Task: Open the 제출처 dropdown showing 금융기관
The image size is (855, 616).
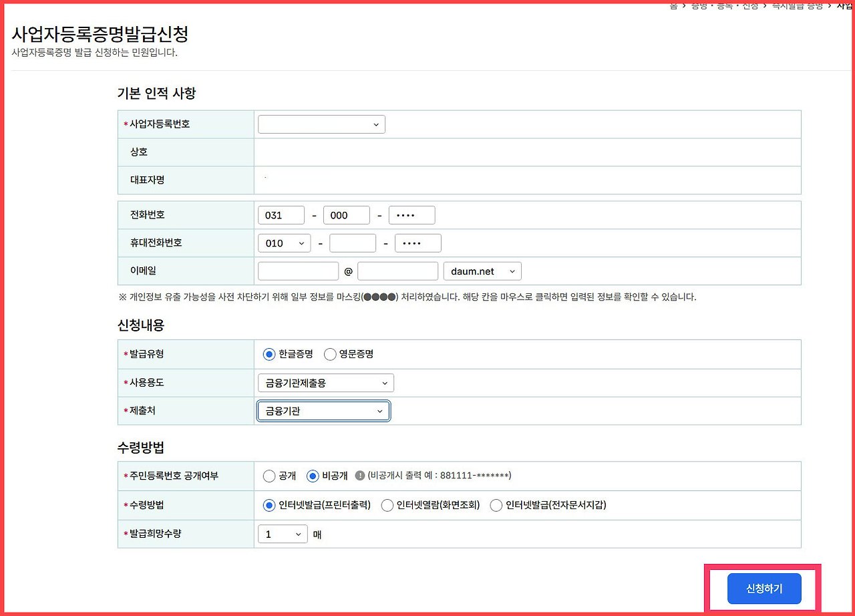Action: click(x=323, y=410)
